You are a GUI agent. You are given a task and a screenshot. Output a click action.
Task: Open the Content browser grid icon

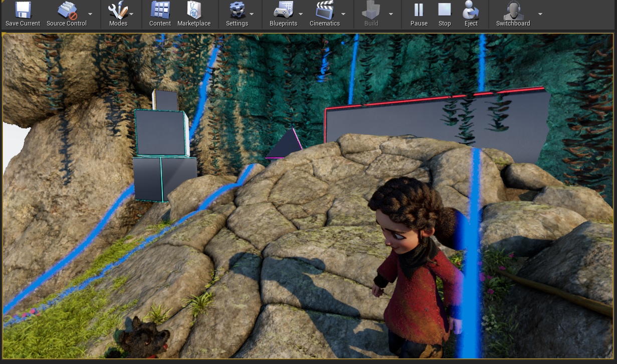pos(160,11)
